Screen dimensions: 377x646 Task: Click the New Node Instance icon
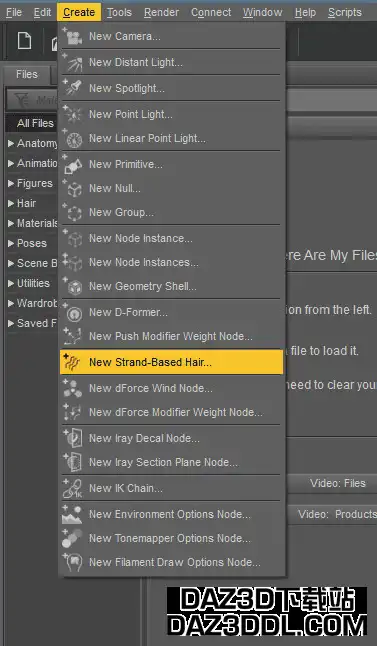pyautogui.click(x=73, y=238)
